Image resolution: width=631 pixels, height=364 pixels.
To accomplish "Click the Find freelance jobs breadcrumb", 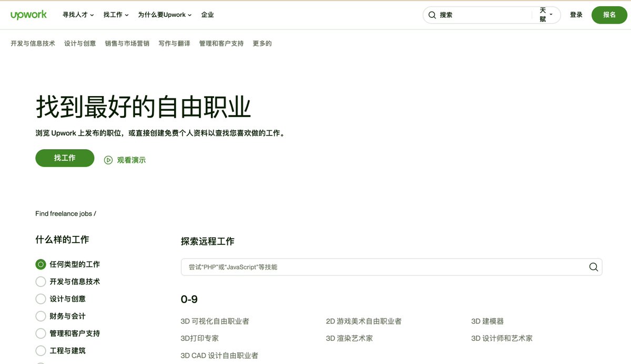I will [64, 214].
